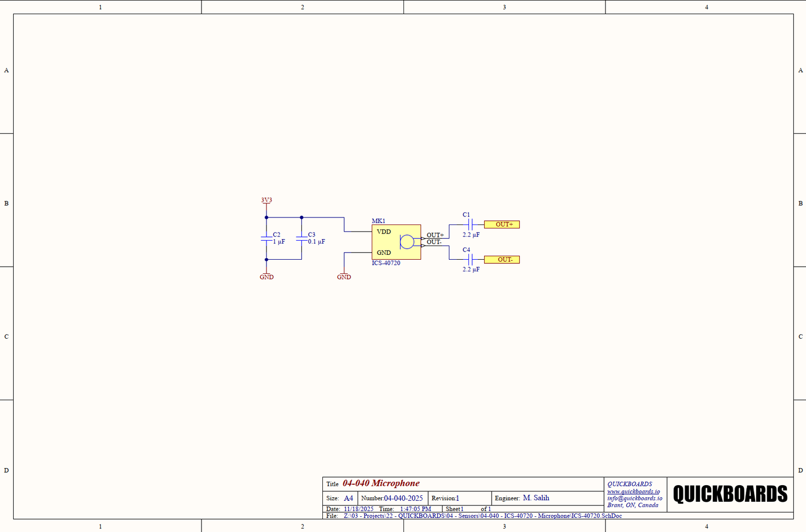
Task: Select the C3 0.1 µF capacitor symbol
Action: 301,238
